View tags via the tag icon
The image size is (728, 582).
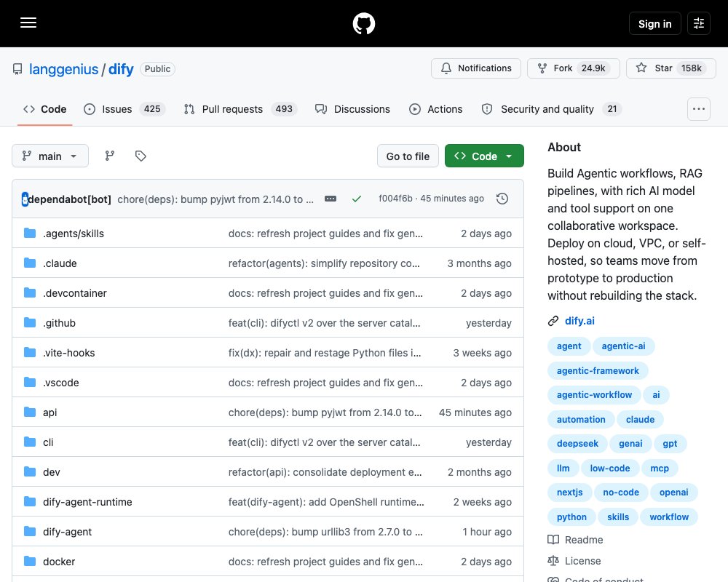pos(141,156)
